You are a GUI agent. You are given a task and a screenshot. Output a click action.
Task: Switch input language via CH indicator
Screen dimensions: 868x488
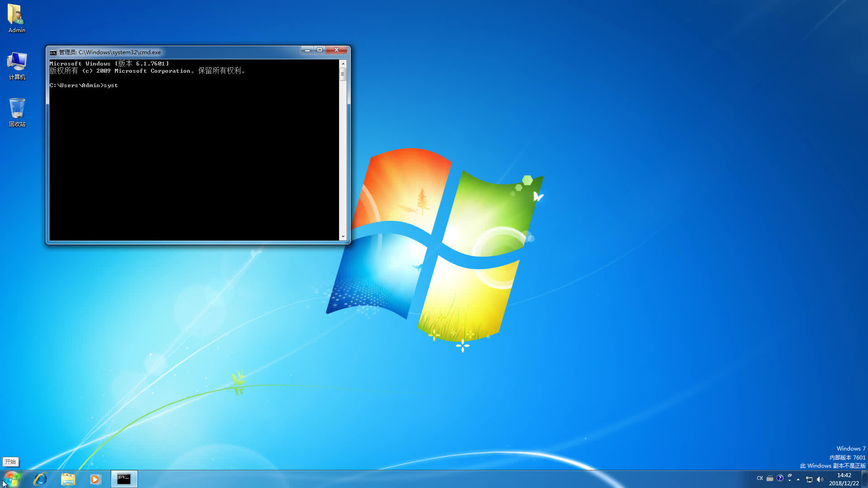click(759, 478)
